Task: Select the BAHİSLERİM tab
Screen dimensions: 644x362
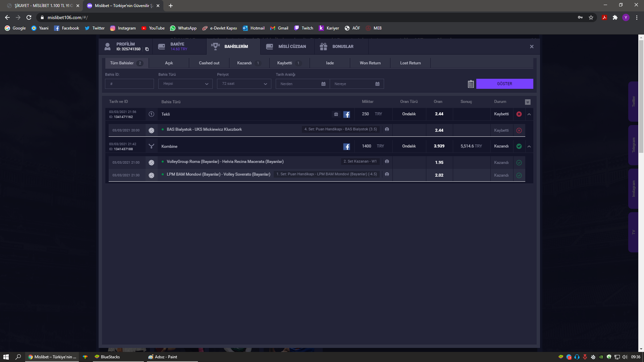Action: point(233,47)
